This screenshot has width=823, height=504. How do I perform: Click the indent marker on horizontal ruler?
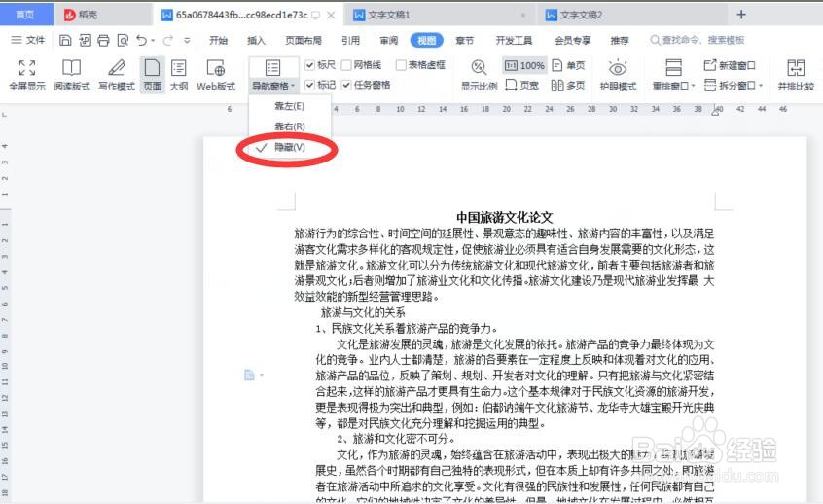(x=715, y=110)
